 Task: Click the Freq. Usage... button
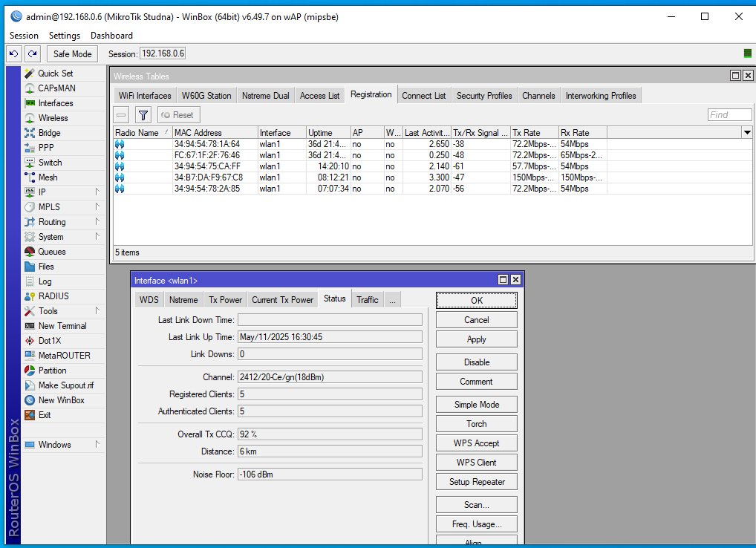tap(476, 524)
